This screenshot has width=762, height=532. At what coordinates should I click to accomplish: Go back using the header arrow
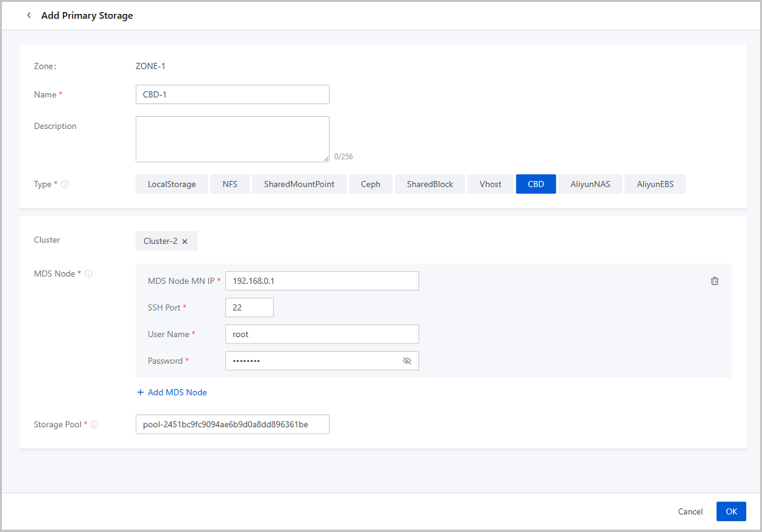[x=29, y=15]
